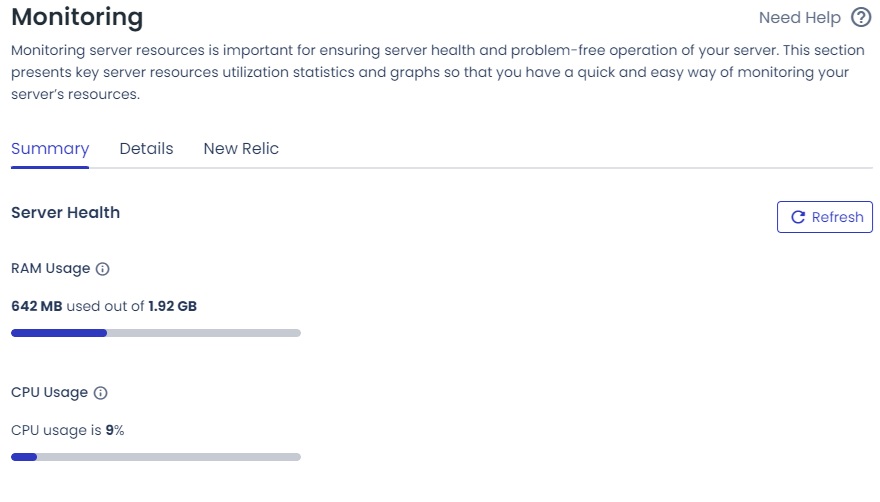880x502 pixels.
Task: Click the filled blue part of the CPU bar
Action: (24, 457)
